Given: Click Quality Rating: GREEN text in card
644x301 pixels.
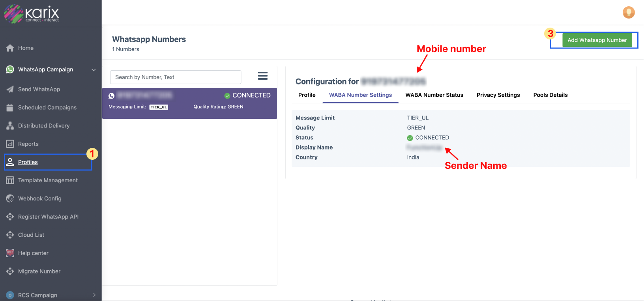Looking at the screenshot, I should (x=218, y=107).
